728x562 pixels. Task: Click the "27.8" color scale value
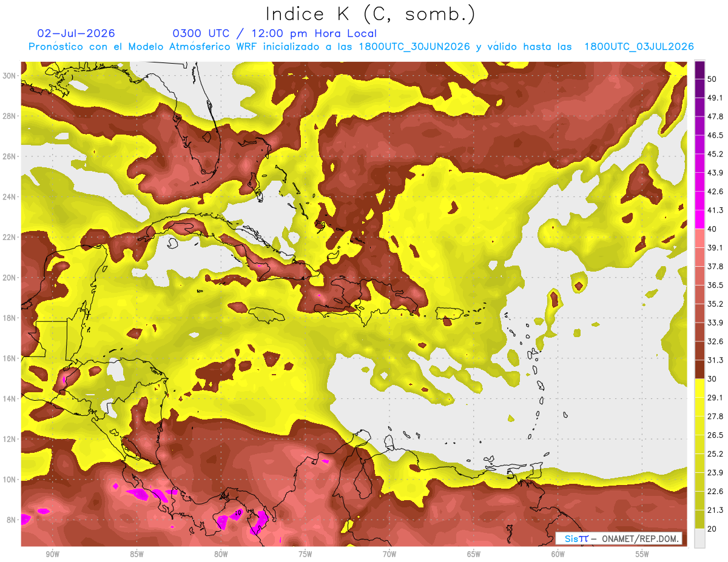(715, 416)
